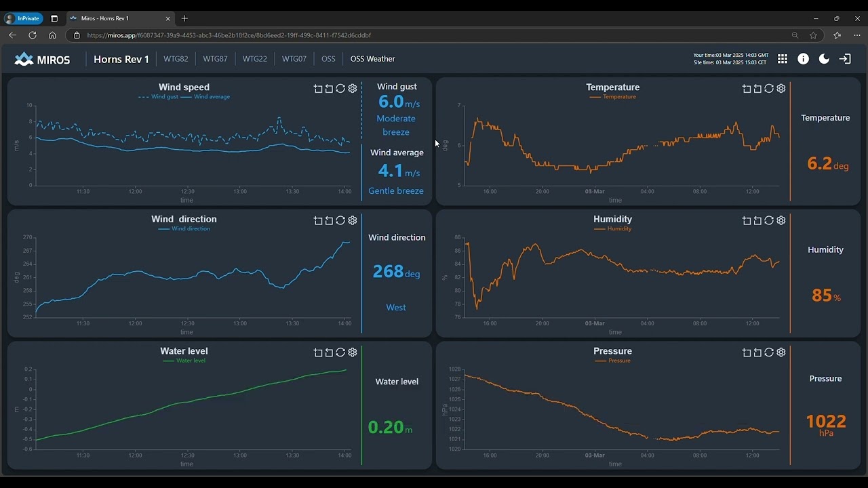Click the Horns Rev 1 site title

click(121, 59)
